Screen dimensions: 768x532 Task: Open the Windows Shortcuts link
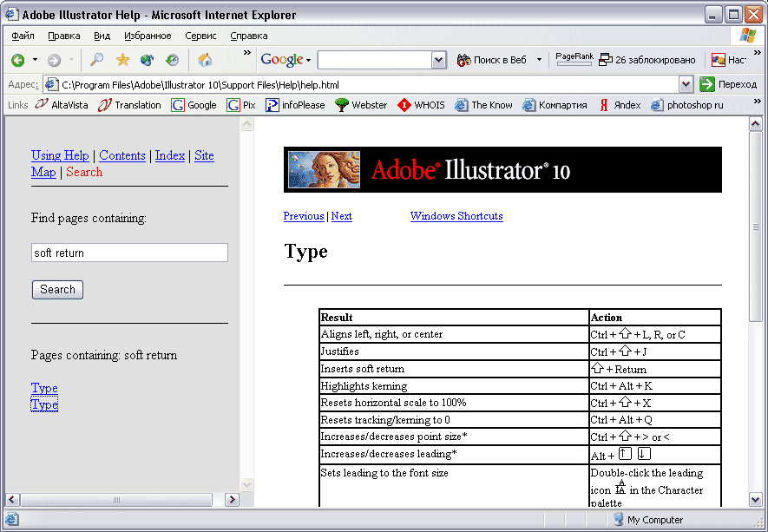coord(456,216)
